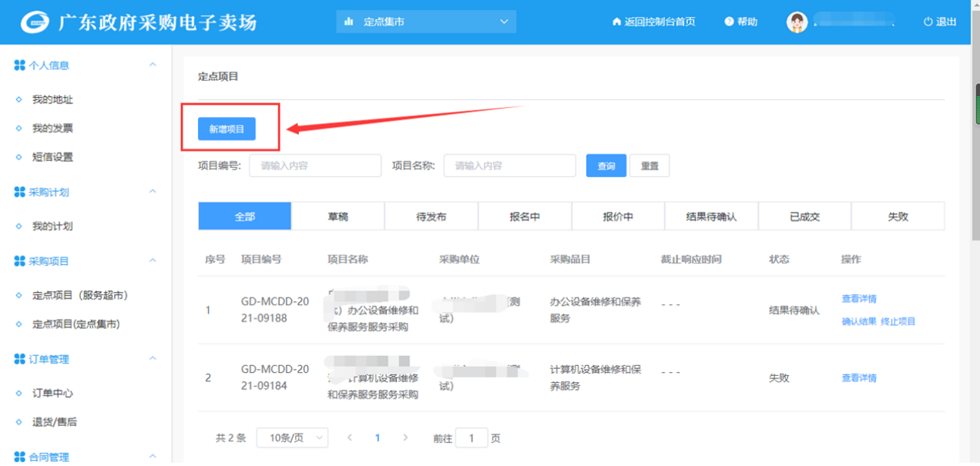Image resolution: width=980 pixels, height=466 pixels.
Task: Click the 退出 power icon
Action: (928, 22)
